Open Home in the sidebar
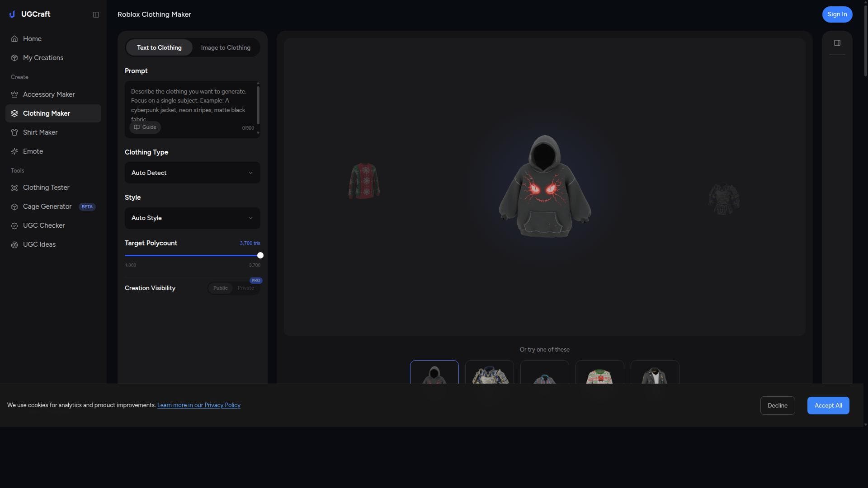This screenshot has width=868, height=488. (53, 39)
